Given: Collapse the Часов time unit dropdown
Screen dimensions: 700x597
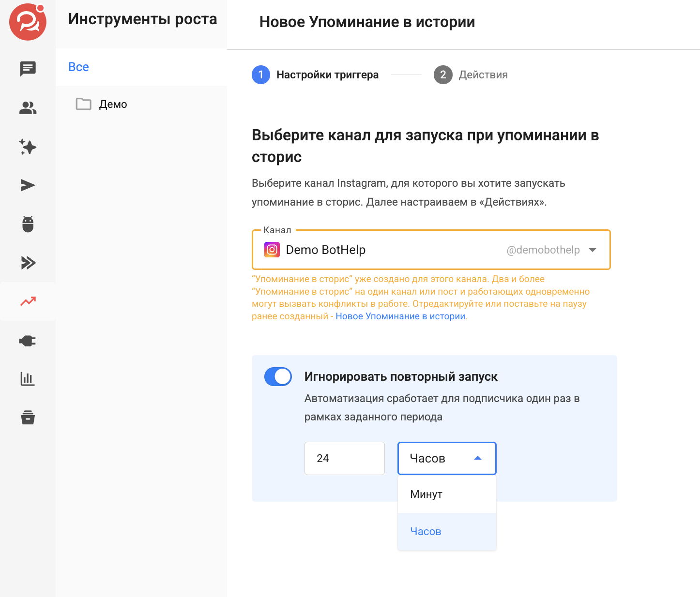Looking at the screenshot, I should pyautogui.click(x=447, y=458).
